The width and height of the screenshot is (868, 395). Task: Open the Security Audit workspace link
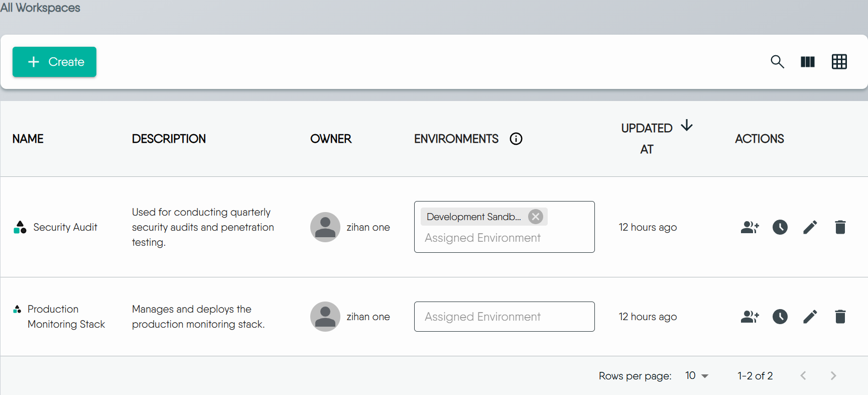(x=65, y=227)
